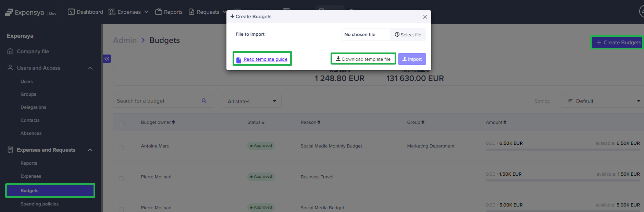The height and width of the screenshot is (212, 644).
Task: Sort the Amount column arrows
Action: [505, 122]
